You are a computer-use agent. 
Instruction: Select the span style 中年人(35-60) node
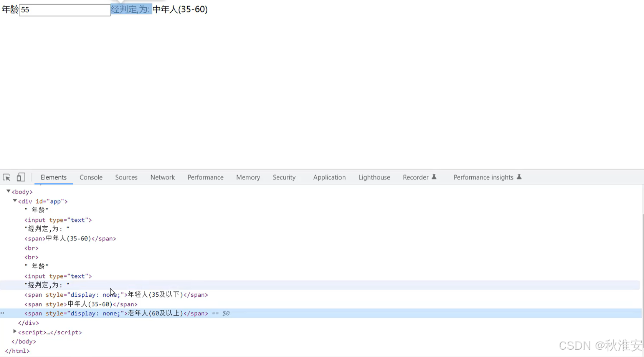pos(81,304)
